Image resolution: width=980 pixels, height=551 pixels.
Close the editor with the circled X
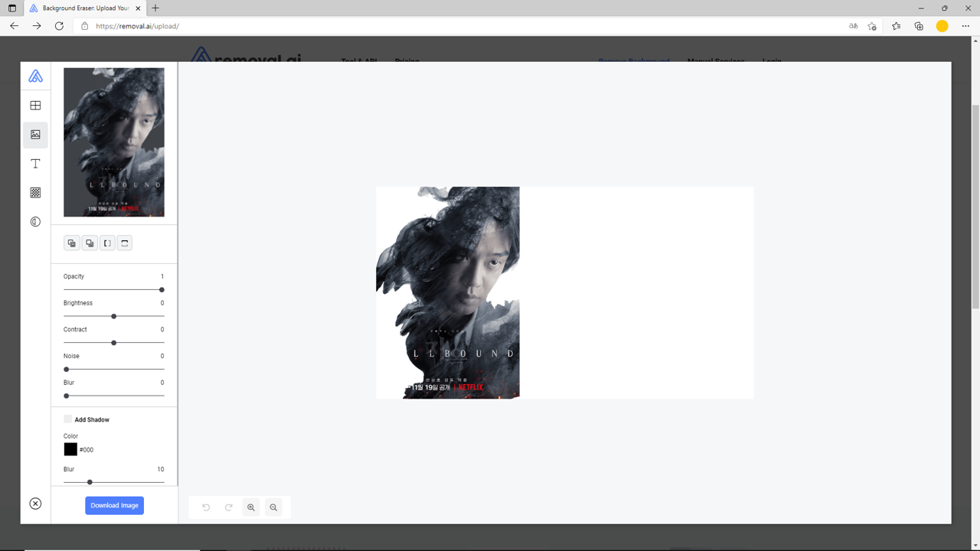pyautogui.click(x=35, y=504)
